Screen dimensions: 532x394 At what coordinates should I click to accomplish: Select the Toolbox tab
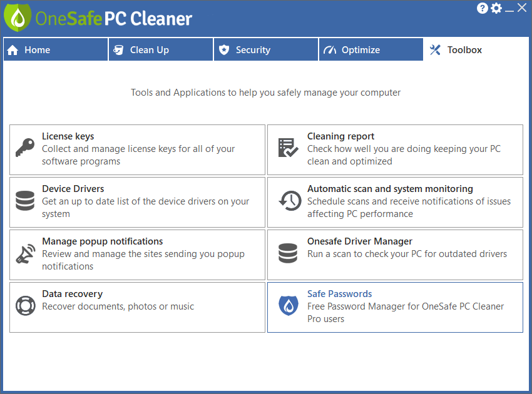476,49
